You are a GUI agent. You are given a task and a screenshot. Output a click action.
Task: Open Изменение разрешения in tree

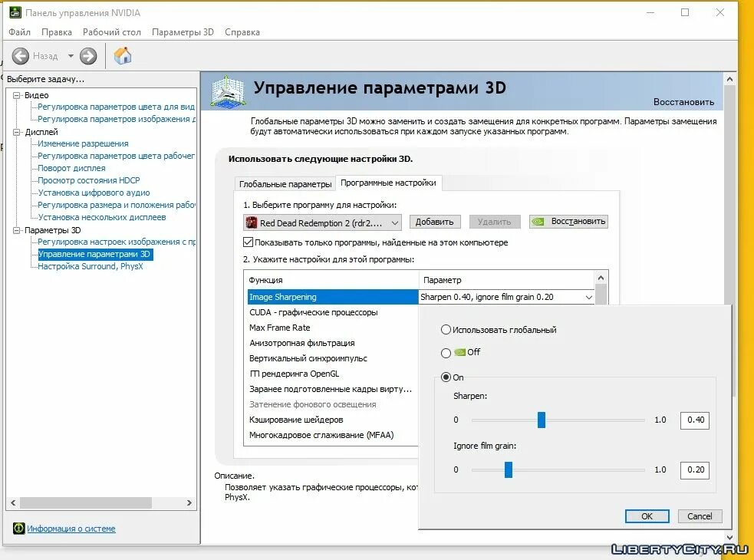click(x=83, y=143)
